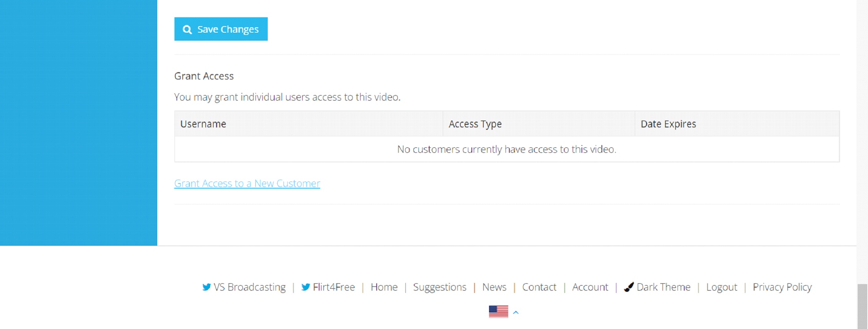This screenshot has height=329, width=868.
Task: Click the Date Expires column header
Action: coord(668,124)
